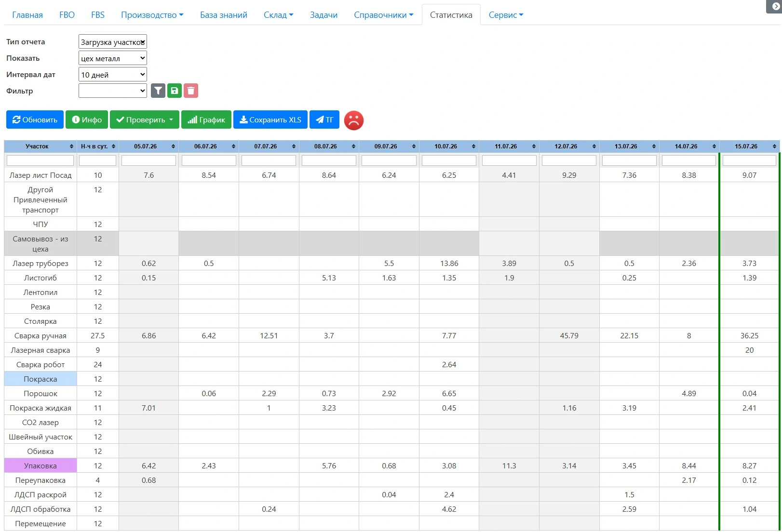Click Лазер лист Посад row label
782x532 pixels.
pos(40,175)
